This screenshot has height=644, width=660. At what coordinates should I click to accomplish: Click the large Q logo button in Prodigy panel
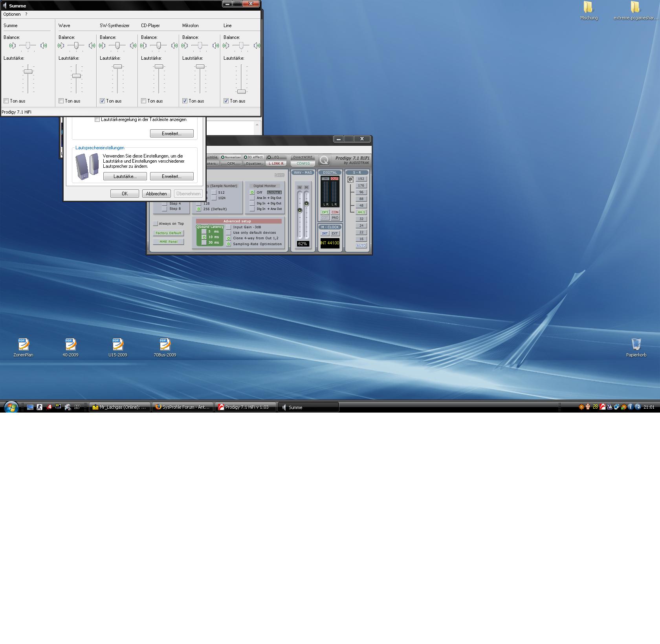click(x=324, y=160)
